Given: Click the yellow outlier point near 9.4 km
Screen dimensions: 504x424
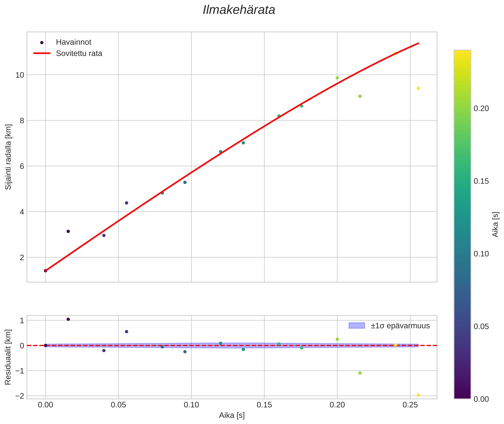Looking at the screenshot, I should tap(418, 88).
